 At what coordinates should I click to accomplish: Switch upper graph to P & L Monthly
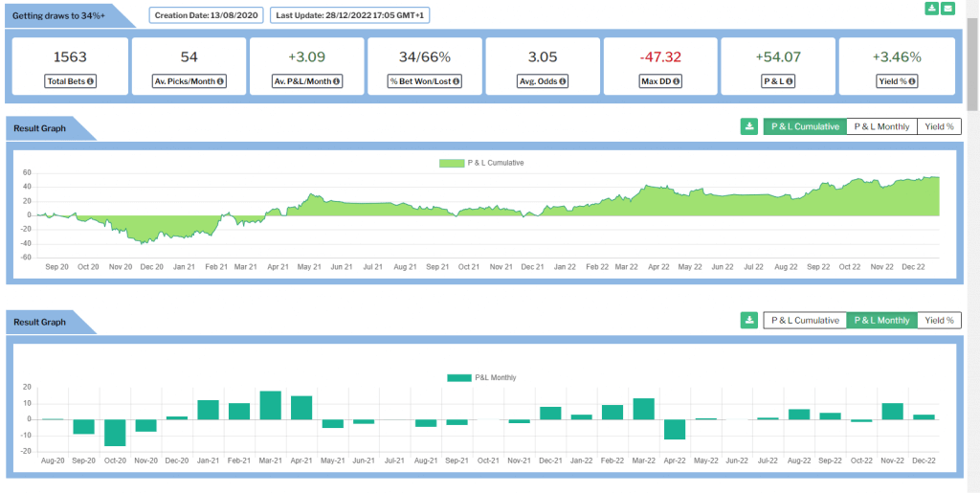(x=881, y=126)
